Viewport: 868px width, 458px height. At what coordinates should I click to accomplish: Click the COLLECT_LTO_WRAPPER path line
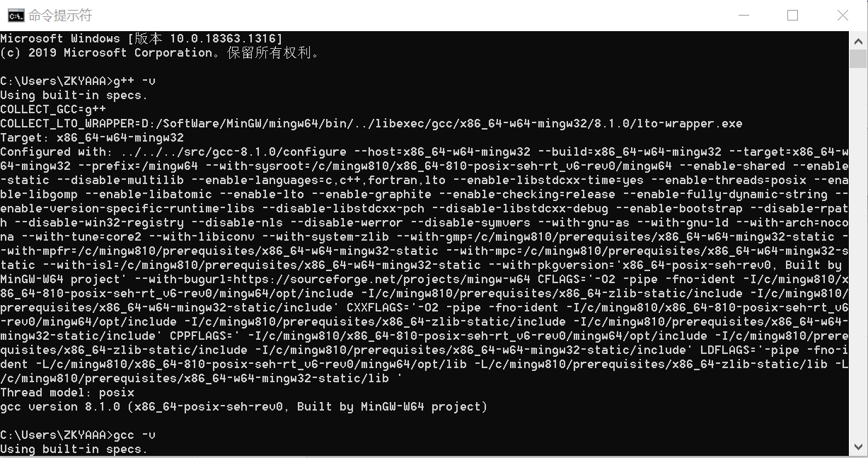(x=371, y=123)
